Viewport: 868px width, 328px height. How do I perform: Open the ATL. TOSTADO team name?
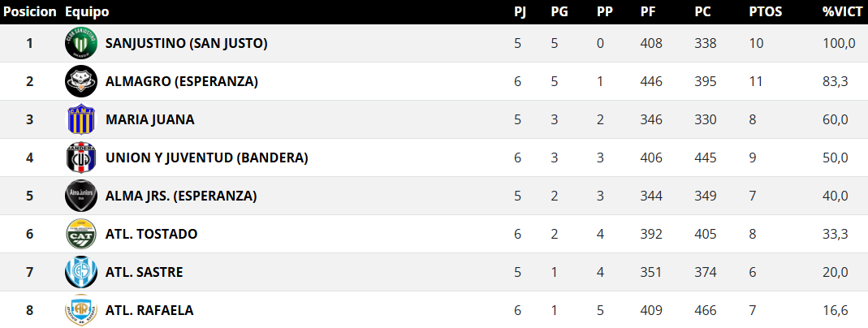pos(151,234)
